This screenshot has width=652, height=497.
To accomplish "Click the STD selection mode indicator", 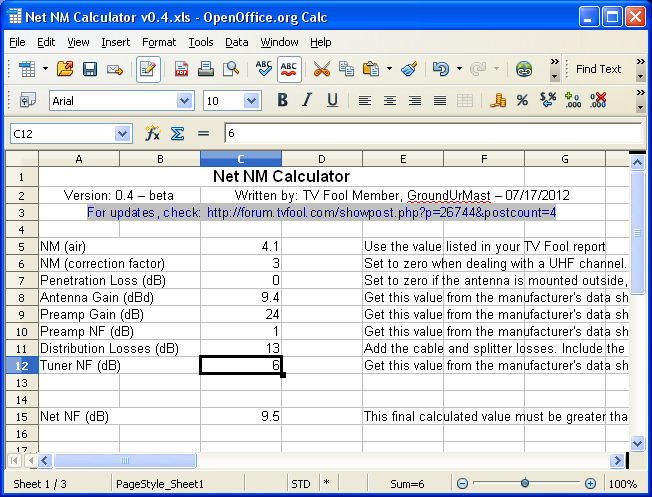I will coord(300,484).
